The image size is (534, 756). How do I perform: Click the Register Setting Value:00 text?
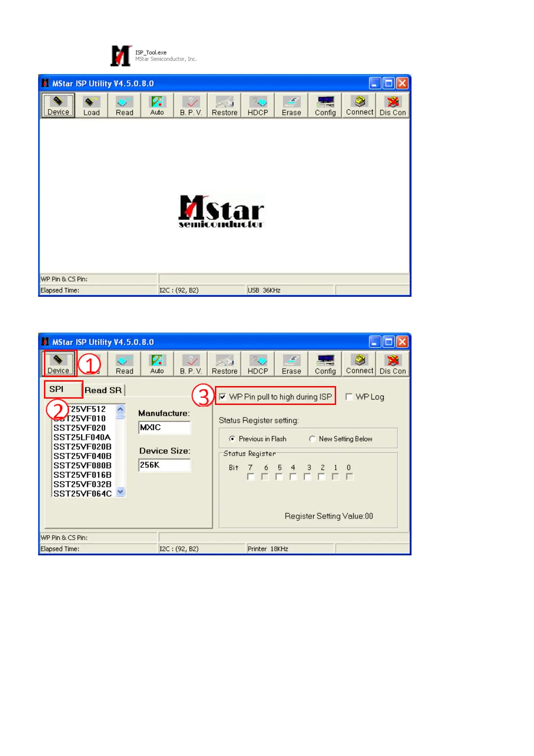[x=329, y=516]
